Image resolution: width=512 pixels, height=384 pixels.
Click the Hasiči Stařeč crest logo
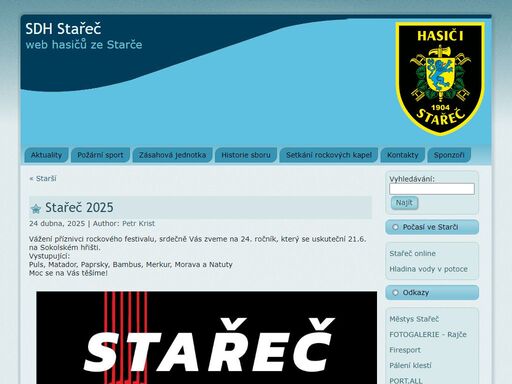coord(440,79)
